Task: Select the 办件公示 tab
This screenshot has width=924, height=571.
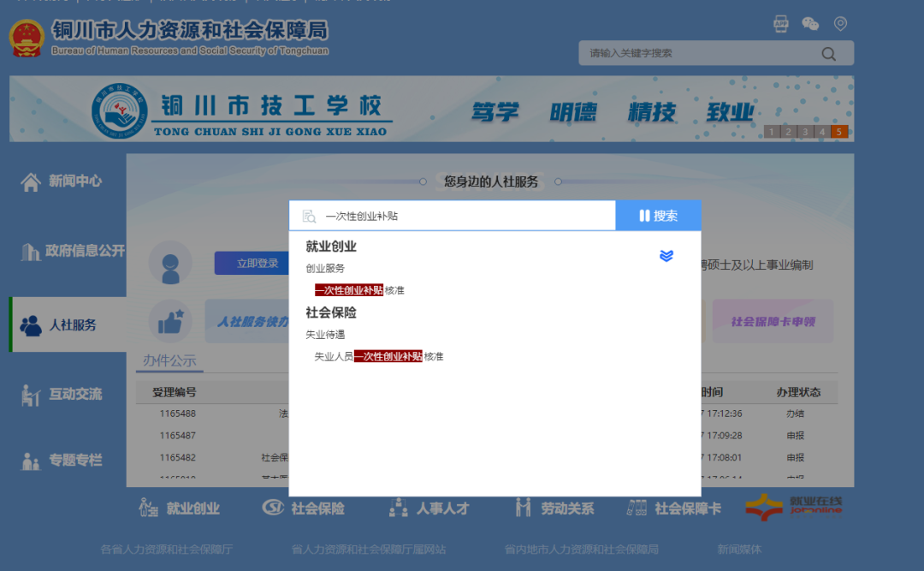Action: point(169,361)
